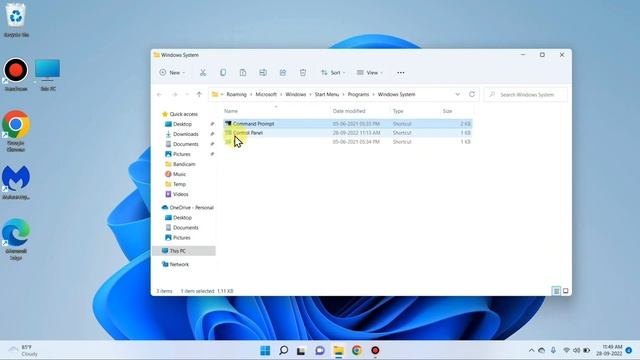Click File Explorer on the taskbar
Viewport: 640px width, 360px height.
338,351
